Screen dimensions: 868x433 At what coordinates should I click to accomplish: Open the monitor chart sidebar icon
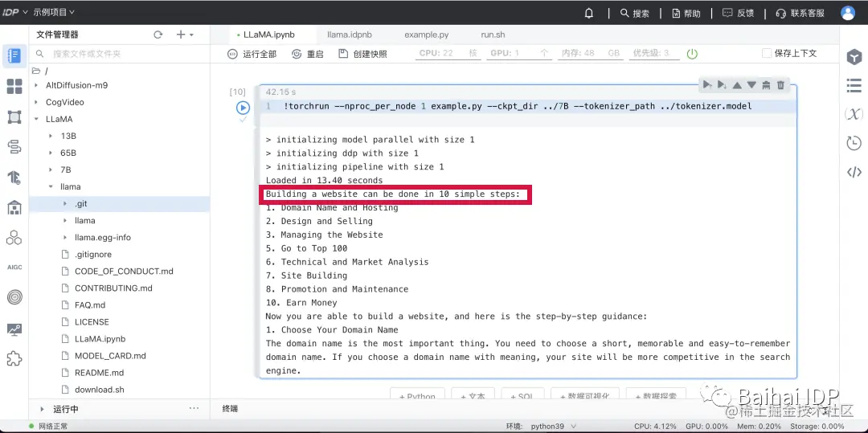click(14, 329)
